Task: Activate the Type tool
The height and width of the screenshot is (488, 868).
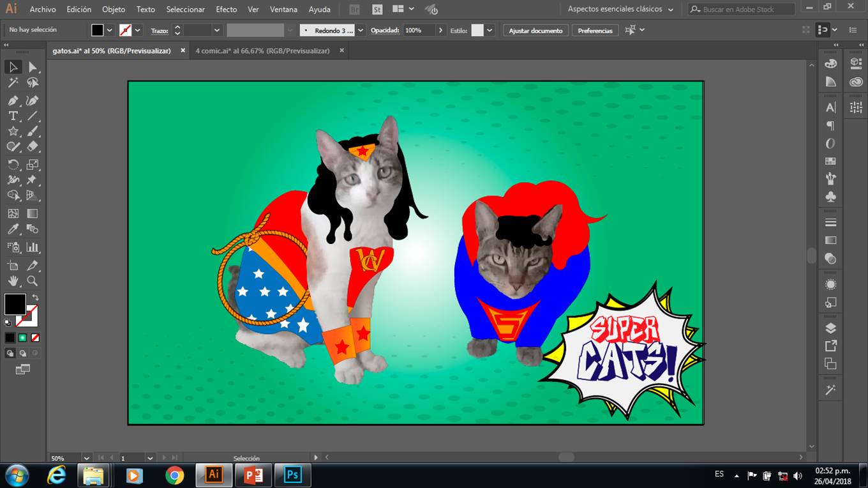Action: (13, 116)
